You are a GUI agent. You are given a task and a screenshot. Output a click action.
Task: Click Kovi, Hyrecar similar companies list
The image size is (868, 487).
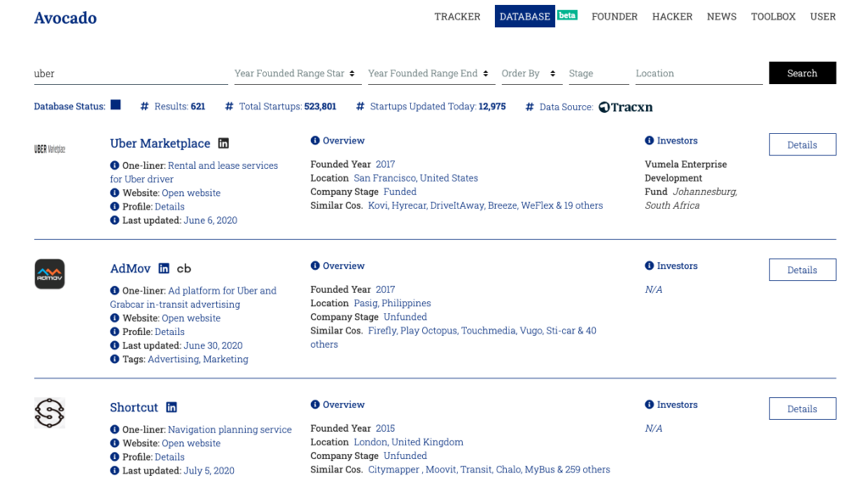tap(486, 205)
